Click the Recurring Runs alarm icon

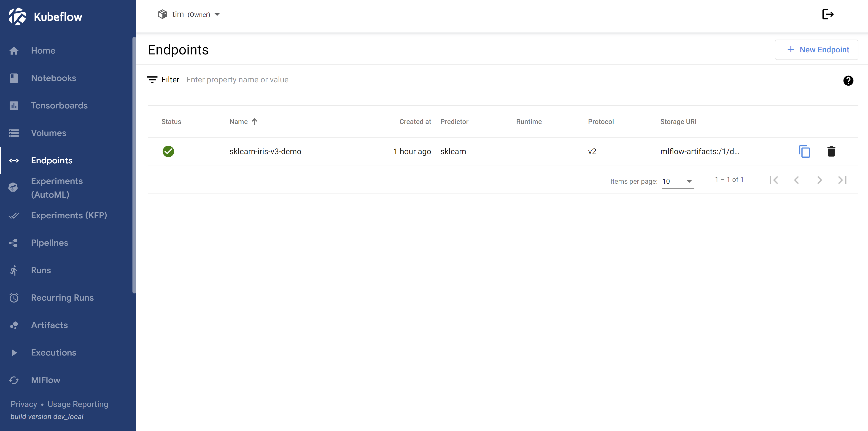tap(14, 298)
